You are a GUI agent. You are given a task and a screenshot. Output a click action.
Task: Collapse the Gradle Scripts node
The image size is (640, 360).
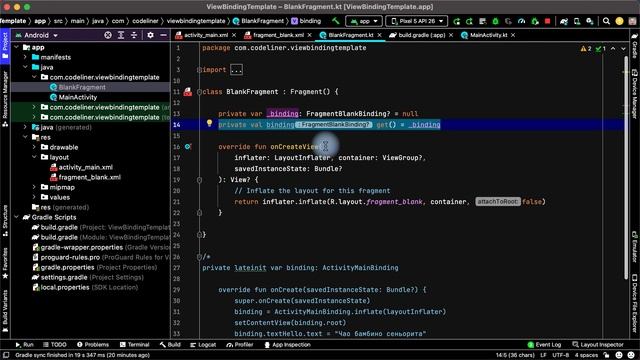point(17,217)
